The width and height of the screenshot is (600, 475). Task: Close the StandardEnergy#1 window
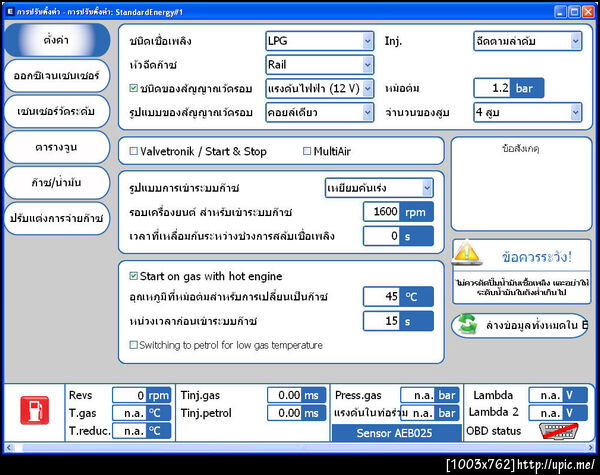click(588, 12)
